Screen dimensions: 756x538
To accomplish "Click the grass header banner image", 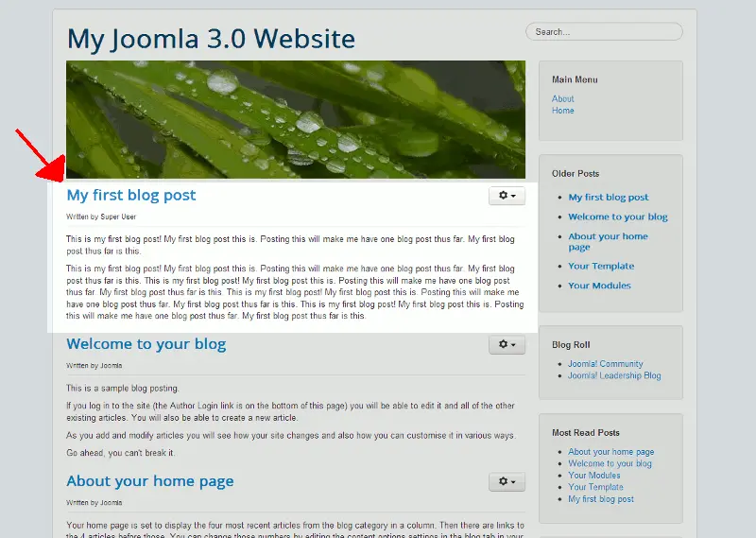I will [296, 119].
